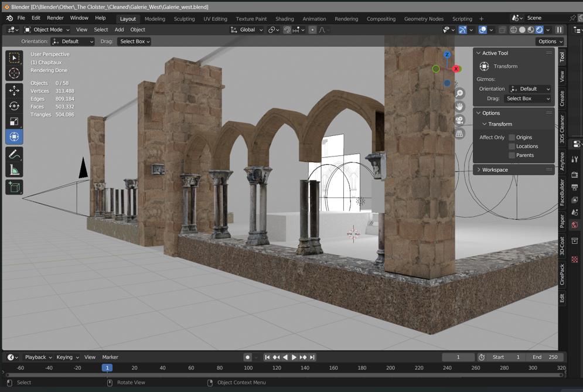
Task: Click the End frame field
Action: click(x=545, y=357)
